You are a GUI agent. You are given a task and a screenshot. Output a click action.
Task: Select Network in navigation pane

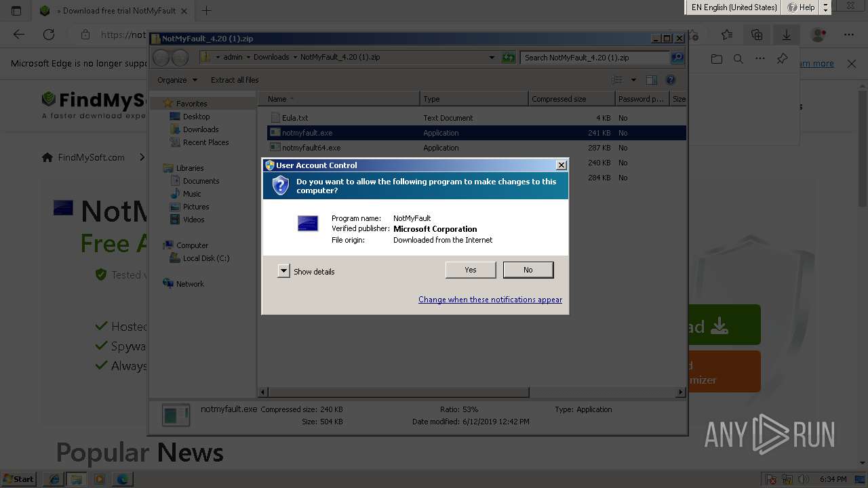pos(190,284)
